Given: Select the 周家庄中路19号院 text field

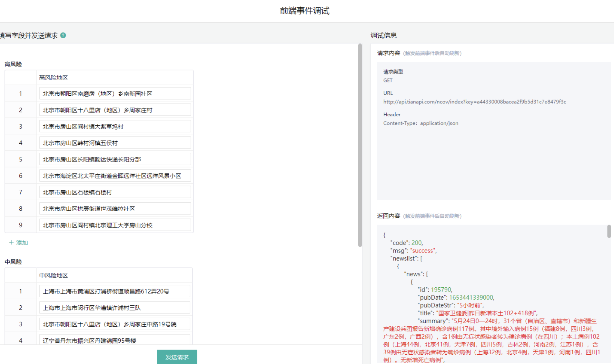Looking at the screenshot, I should point(114,324).
